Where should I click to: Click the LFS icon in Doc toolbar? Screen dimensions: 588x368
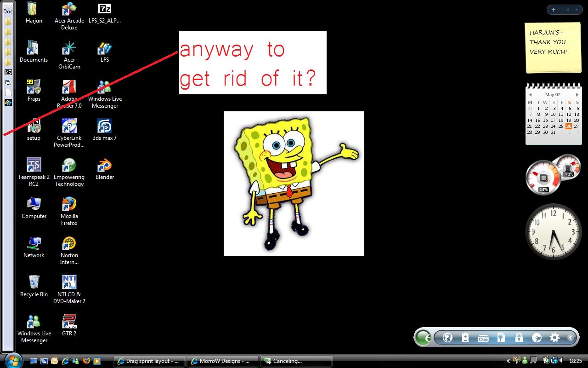(8, 103)
